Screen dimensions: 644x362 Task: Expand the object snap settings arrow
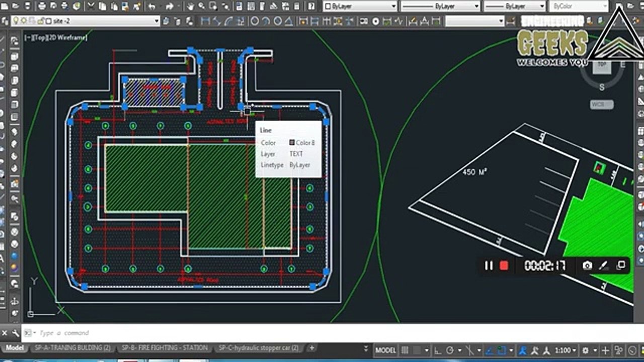pos(511,350)
